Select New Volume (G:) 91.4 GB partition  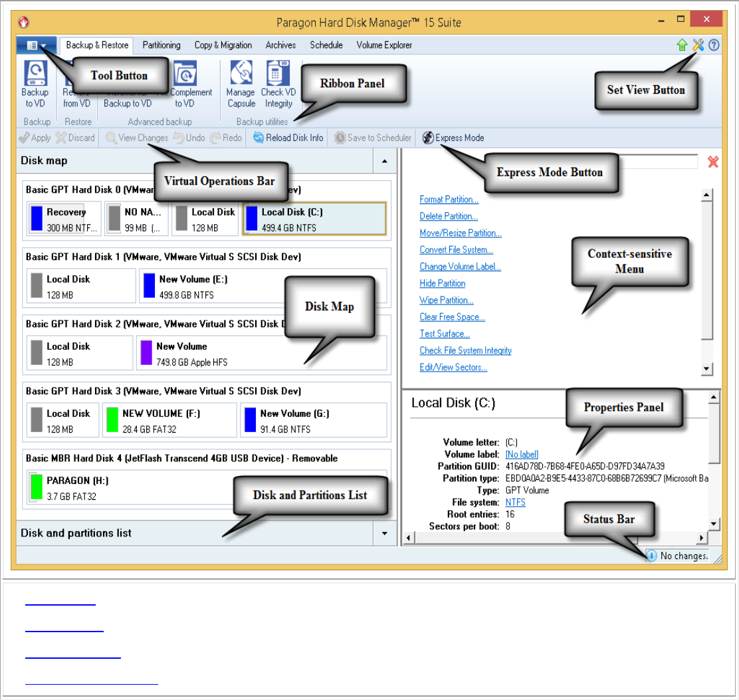pos(314,421)
